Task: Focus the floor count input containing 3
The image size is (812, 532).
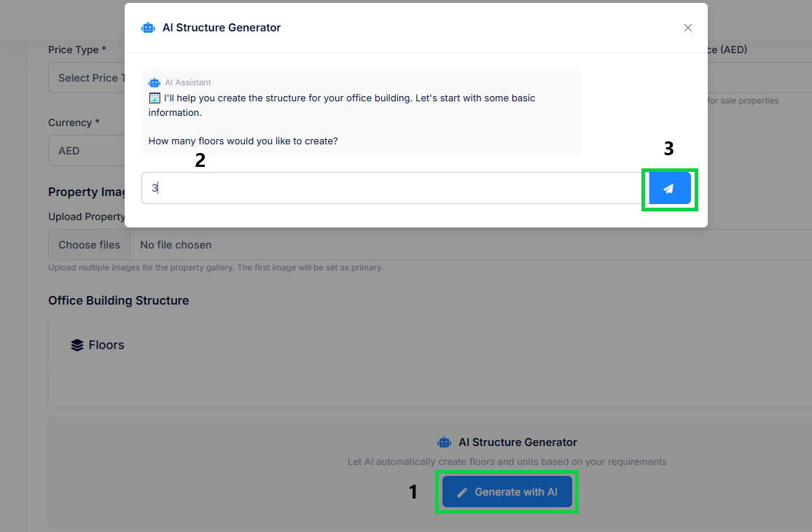Action: pos(390,188)
